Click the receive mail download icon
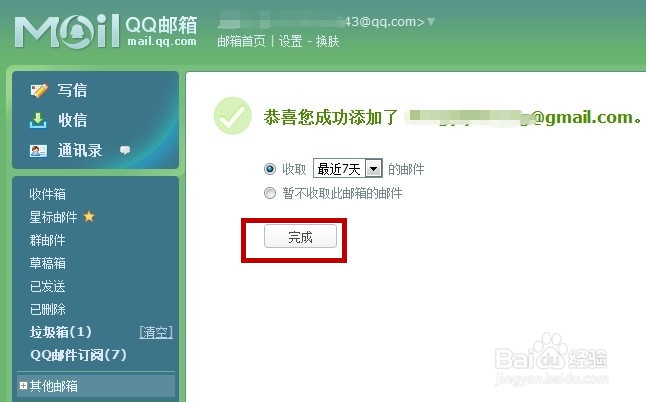Image resolution: width=646 pixels, height=402 pixels. tap(38, 121)
